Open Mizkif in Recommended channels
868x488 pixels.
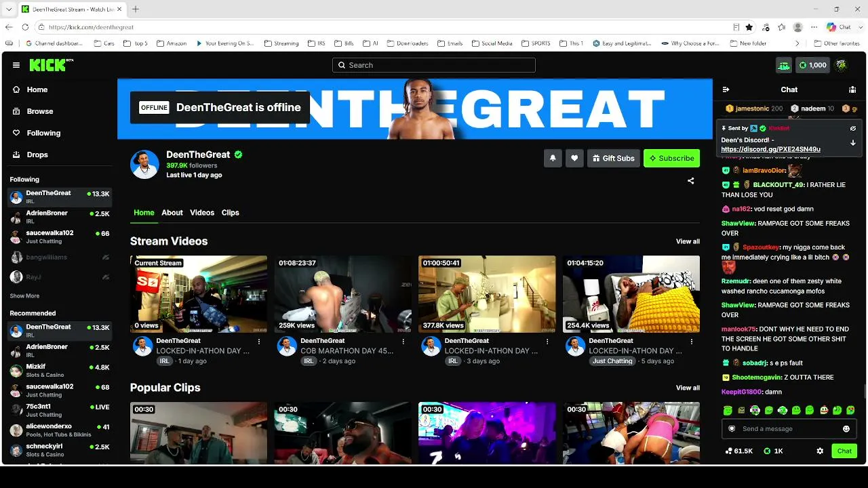[x=59, y=371]
